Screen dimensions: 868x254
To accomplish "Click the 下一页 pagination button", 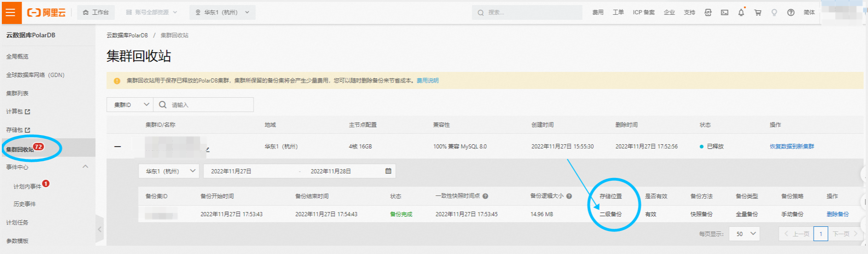I will [845, 234].
